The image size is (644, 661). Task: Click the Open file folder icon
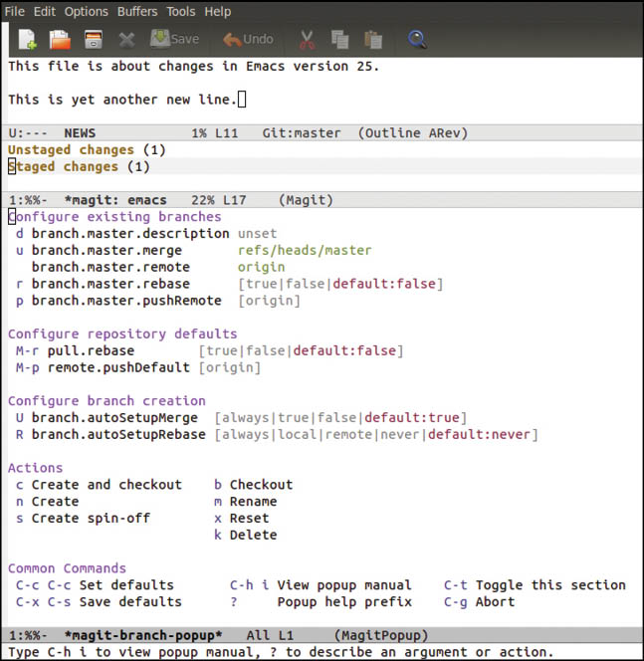pyautogui.click(x=60, y=40)
